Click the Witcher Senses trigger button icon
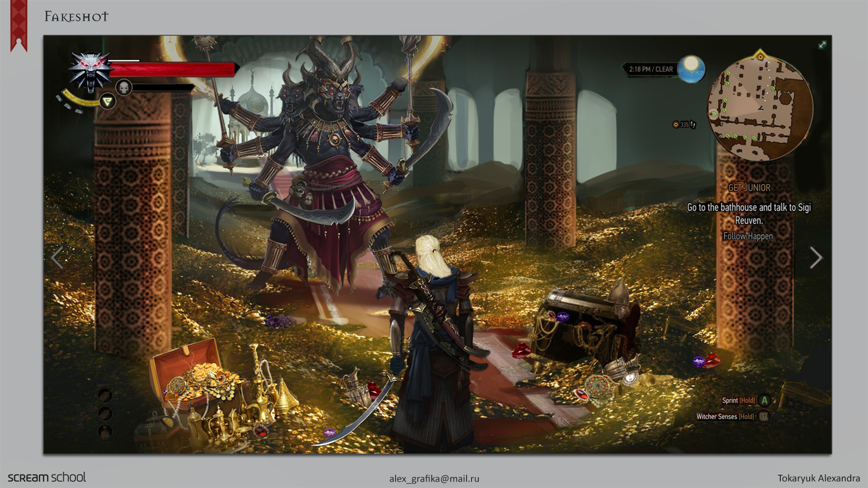The height and width of the screenshot is (488, 868). 764,417
